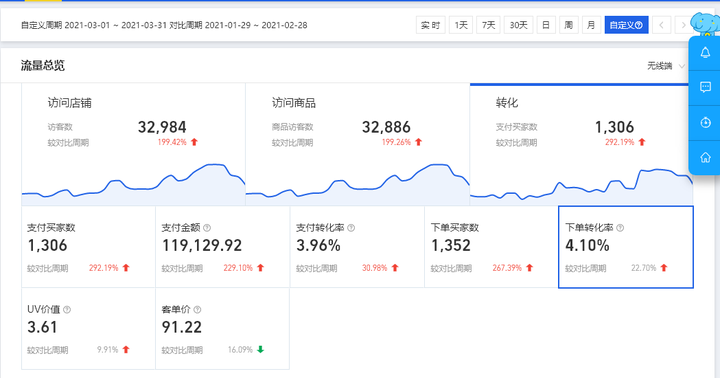Switch to 周 weekly view
720x378 pixels.
[x=568, y=25]
